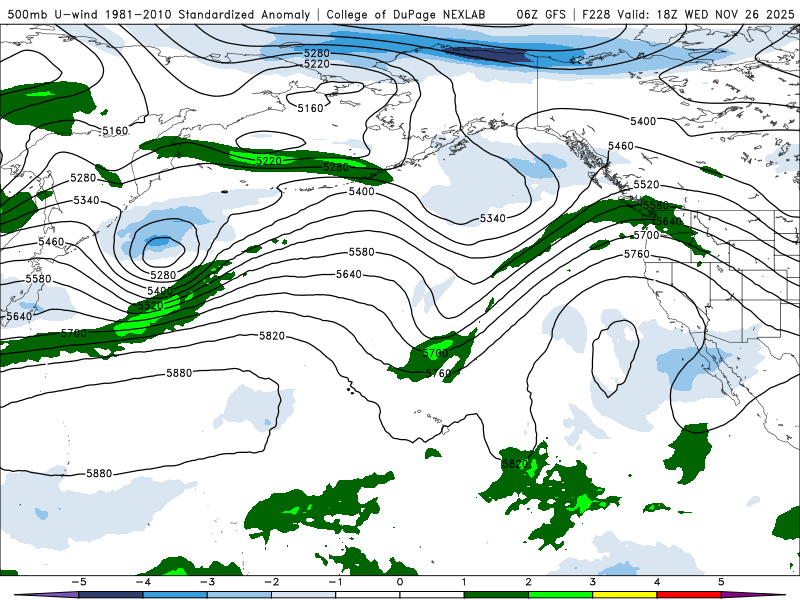Screen dimensions: 800x600
Task: Click the '06Z GFS' model run label
Action: pyautogui.click(x=541, y=14)
